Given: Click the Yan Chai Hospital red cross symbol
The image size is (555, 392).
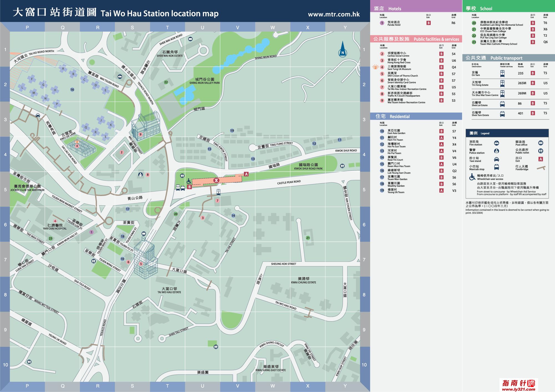Looking at the screenshot, I should [55, 221].
